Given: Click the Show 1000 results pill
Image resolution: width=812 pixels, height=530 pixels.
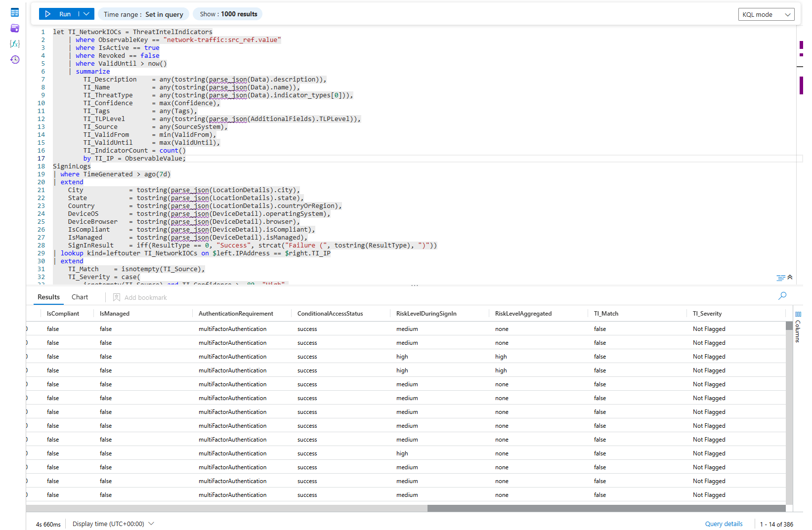Looking at the screenshot, I should (228, 14).
